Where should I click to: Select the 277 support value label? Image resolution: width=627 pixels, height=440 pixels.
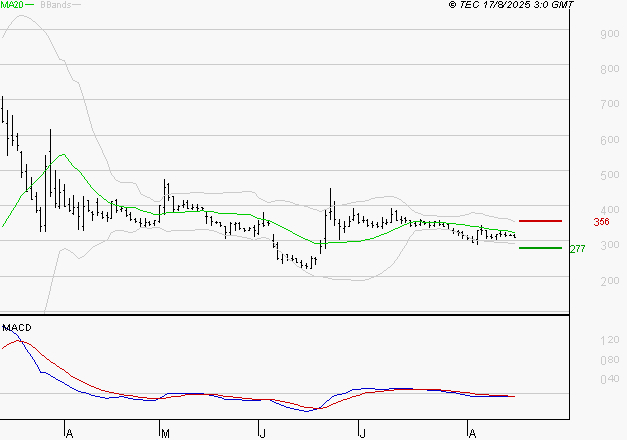[576, 249]
